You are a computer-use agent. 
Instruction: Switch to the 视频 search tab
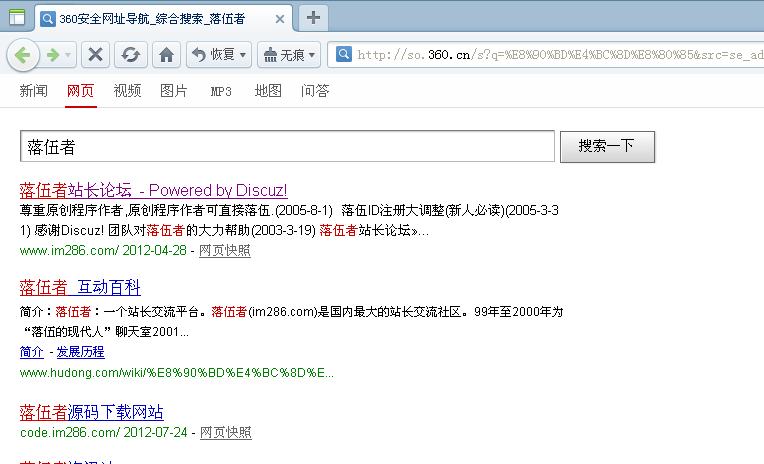pos(127,91)
